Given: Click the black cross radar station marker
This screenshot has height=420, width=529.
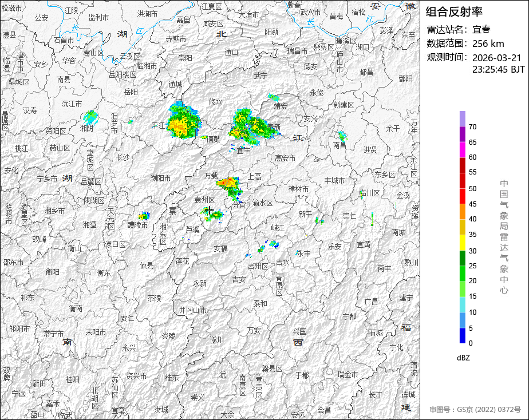Looking at the screenshot, I should (x=209, y=211).
